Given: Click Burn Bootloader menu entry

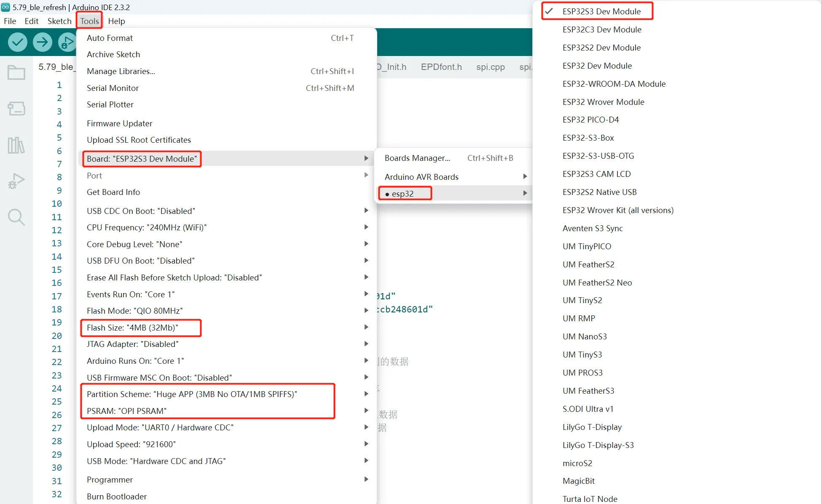Looking at the screenshot, I should tap(116, 496).
